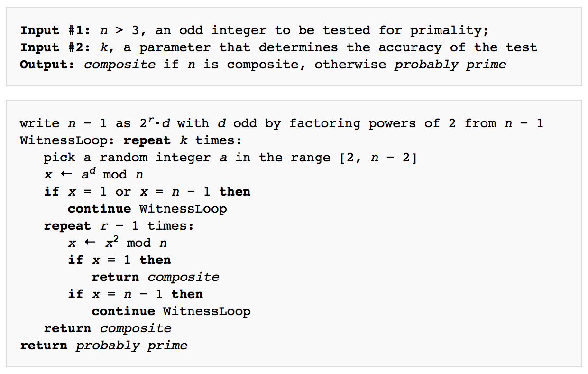Click the bold "Input #1:" label
This screenshot has width=588, height=374.
(56, 30)
